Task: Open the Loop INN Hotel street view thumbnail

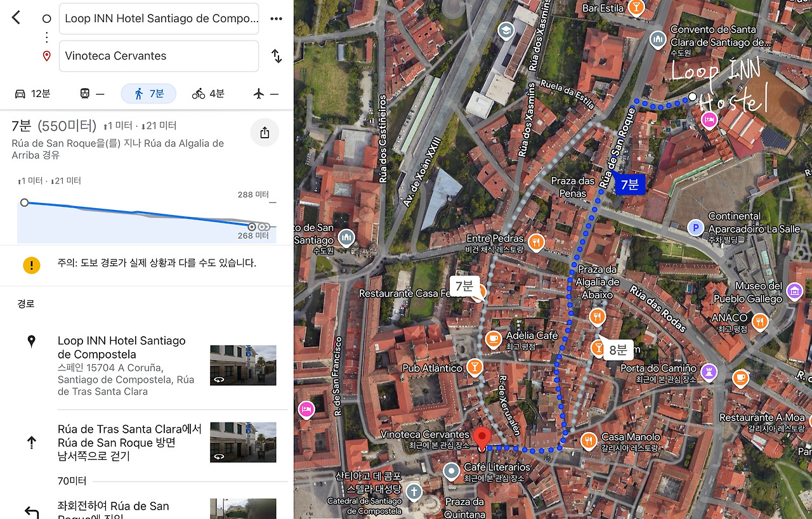Action: [x=243, y=365]
